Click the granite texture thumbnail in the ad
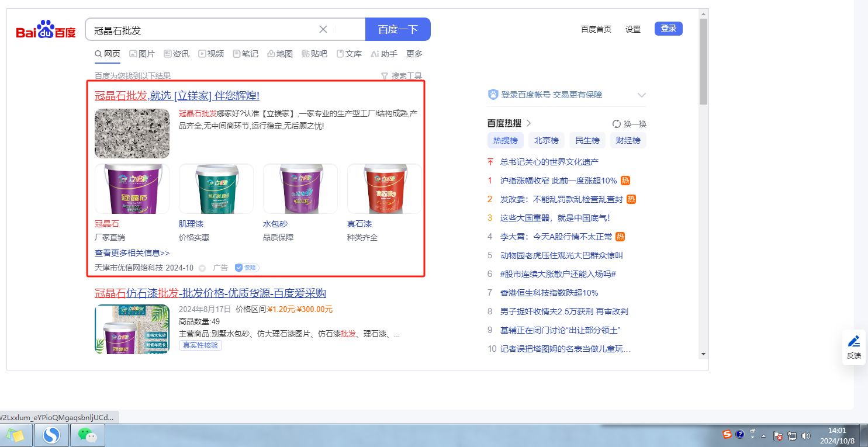This screenshot has width=868, height=447. 132,133
